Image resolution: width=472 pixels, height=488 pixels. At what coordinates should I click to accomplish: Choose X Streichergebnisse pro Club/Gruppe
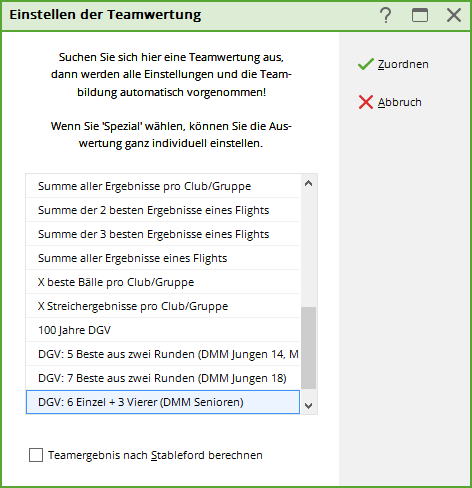point(163,306)
